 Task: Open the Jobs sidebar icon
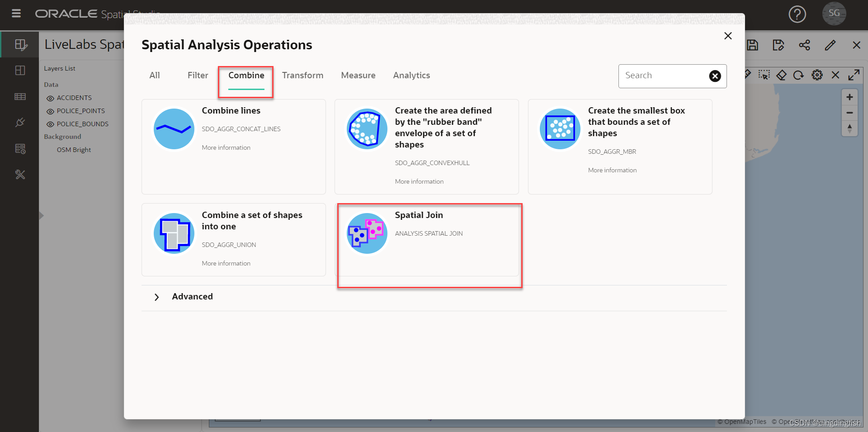coord(20,148)
